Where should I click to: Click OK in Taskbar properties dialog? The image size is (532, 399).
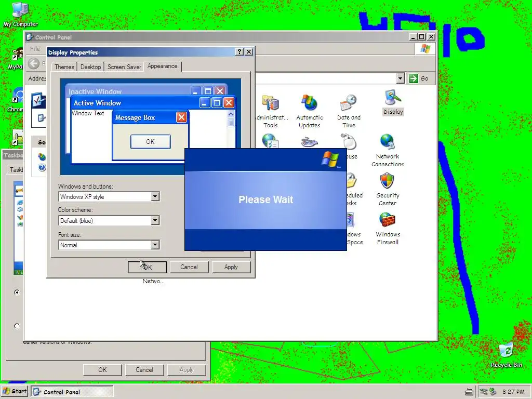click(x=102, y=370)
